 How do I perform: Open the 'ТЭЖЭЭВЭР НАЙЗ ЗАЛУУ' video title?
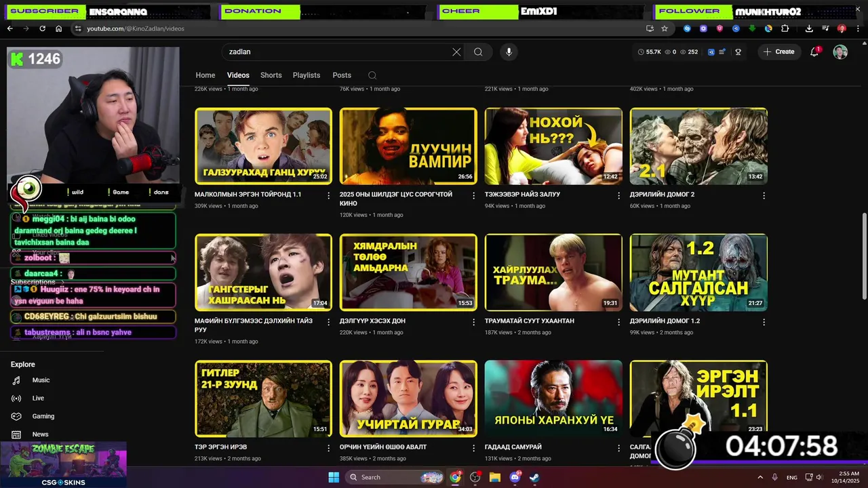pos(522,195)
